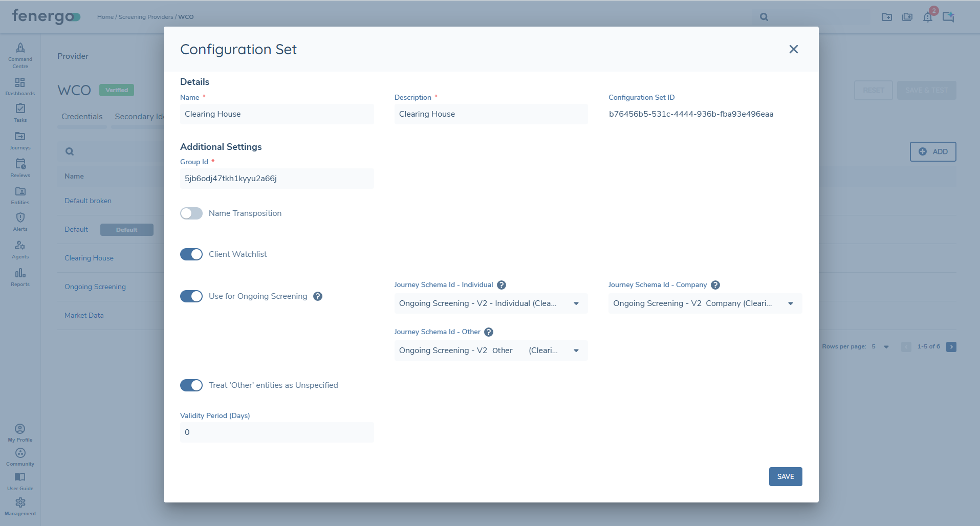Open Journey Schema Id Individual dropdown

491,303
